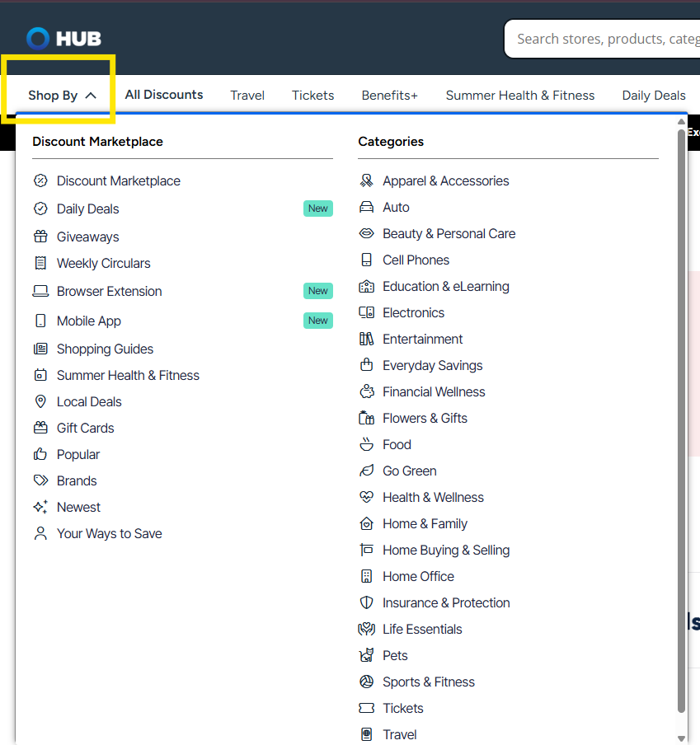This screenshot has height=745, width=700.
Task: Click the HUB logo
Action: coord(63,39)
